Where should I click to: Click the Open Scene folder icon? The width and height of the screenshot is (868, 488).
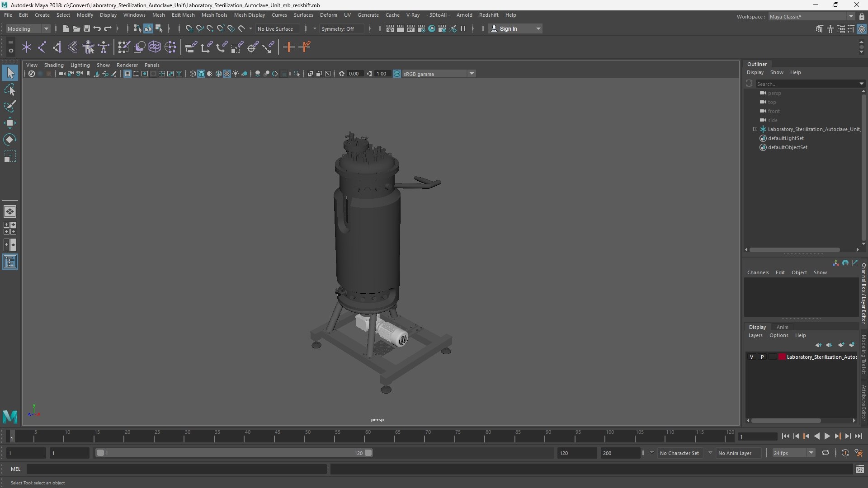coord(76,28)
